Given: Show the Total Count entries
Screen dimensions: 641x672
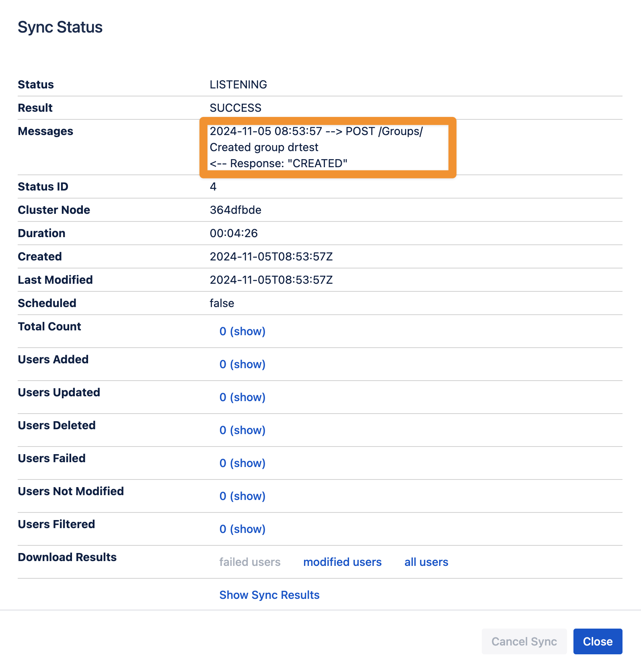Looking at the screenshot, I should pyautogui.click(x=242, y=331).
